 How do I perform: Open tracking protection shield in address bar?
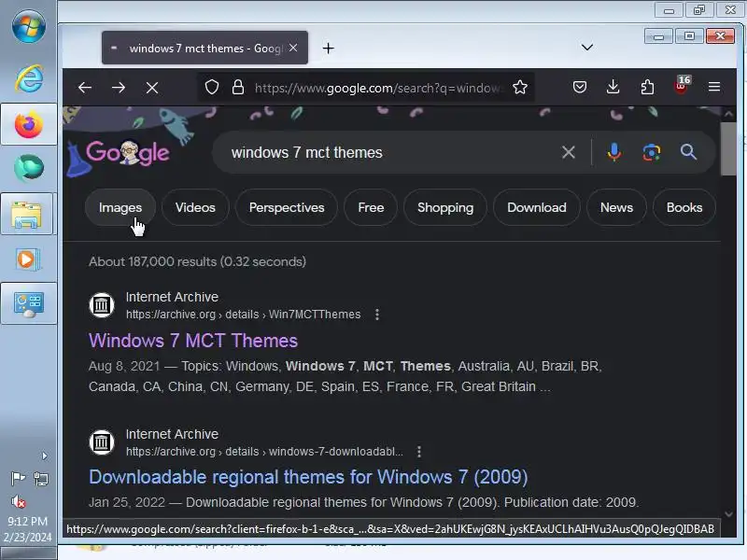212,87
